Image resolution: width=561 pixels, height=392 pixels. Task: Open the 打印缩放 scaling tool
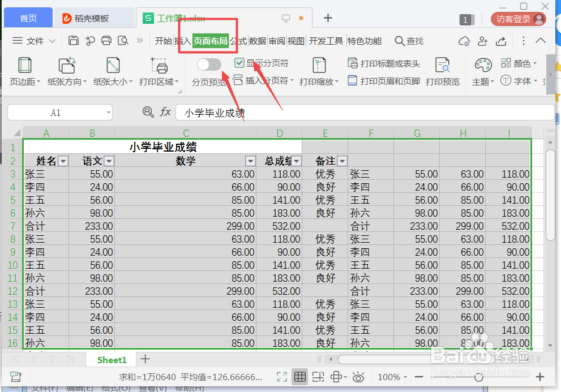click(319, 72)
